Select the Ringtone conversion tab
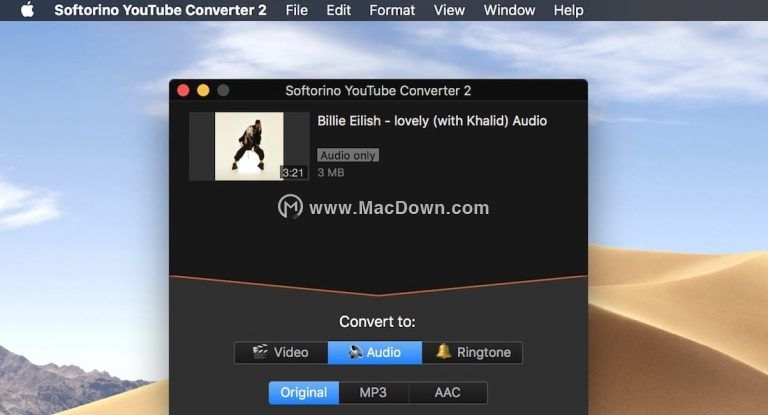The width and height of the screenshot is (768, 415). [x=472, y=352]
